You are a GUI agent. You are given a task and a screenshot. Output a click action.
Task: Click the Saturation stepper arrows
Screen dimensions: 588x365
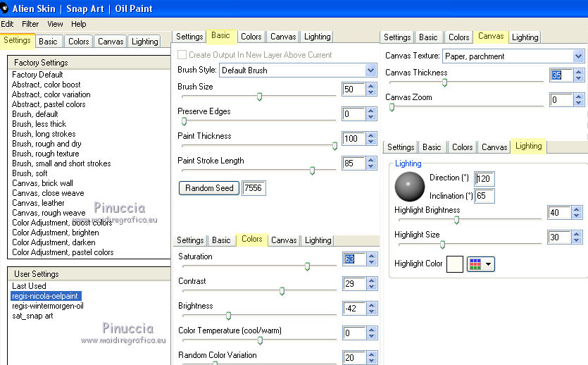pyautogui.click(x=372, y=259)
